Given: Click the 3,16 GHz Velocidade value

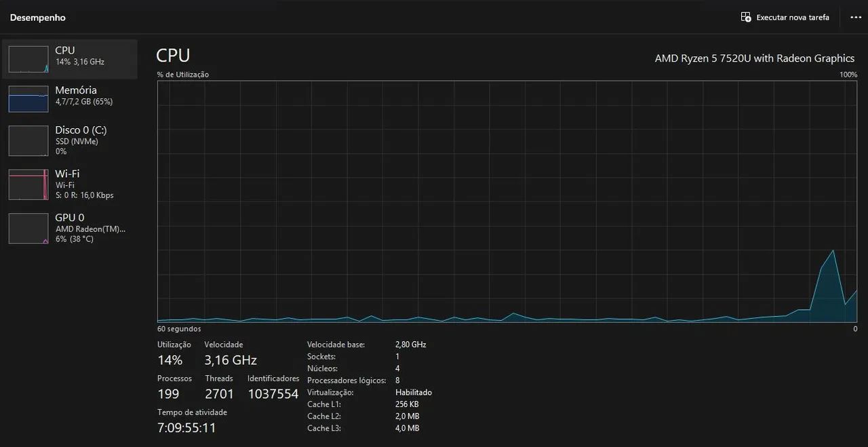Looking at the screenshot, I should [x=231, y=360].
